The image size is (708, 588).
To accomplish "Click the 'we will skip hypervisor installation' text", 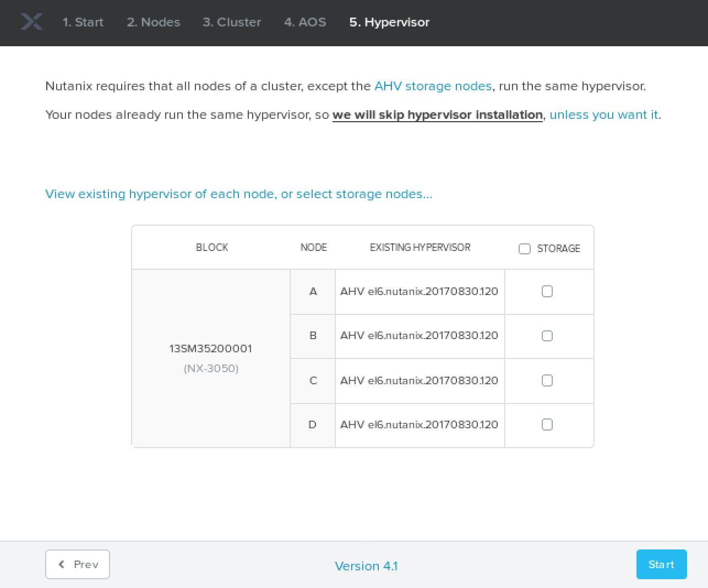I will coord(438,115).
